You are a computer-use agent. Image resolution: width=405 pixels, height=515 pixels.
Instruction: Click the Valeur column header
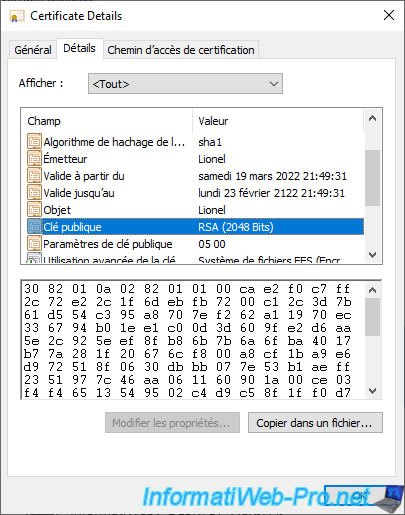(213, 121)
